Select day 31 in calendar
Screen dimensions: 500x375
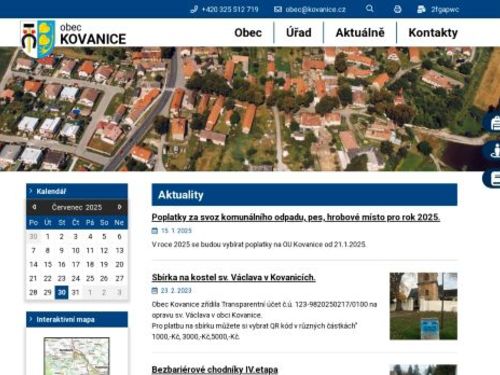(76, 292)
